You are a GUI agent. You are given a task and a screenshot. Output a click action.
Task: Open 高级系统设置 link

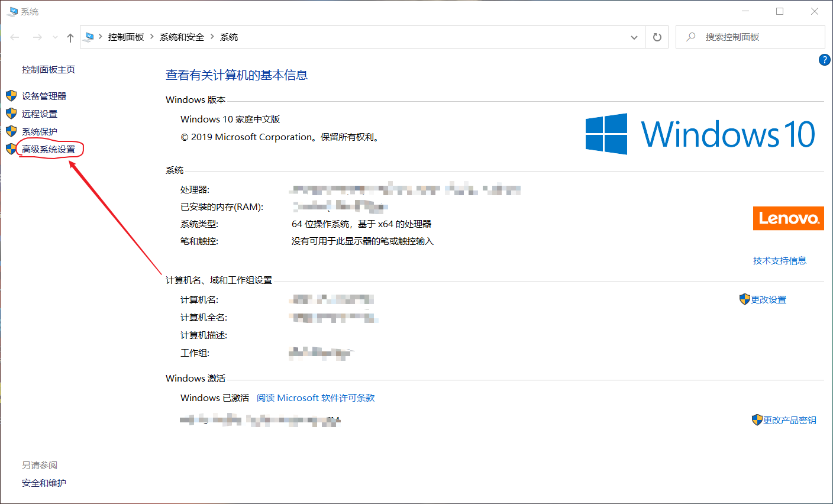[49, 149]
